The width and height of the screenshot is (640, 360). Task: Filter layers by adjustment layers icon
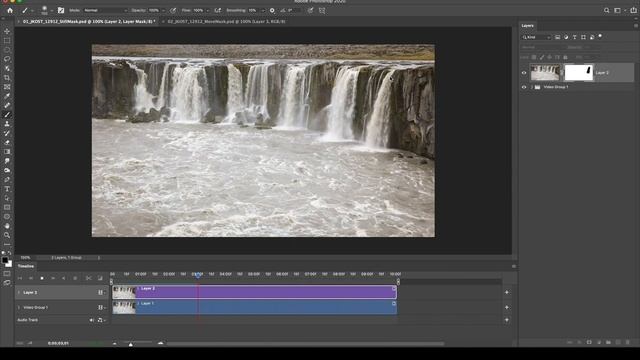tap(566, 37)
